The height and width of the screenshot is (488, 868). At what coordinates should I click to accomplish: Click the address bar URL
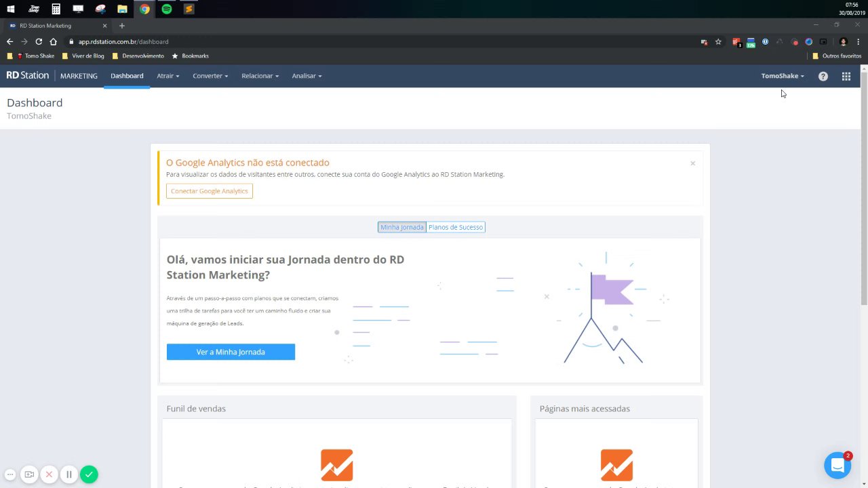(123, 41)
